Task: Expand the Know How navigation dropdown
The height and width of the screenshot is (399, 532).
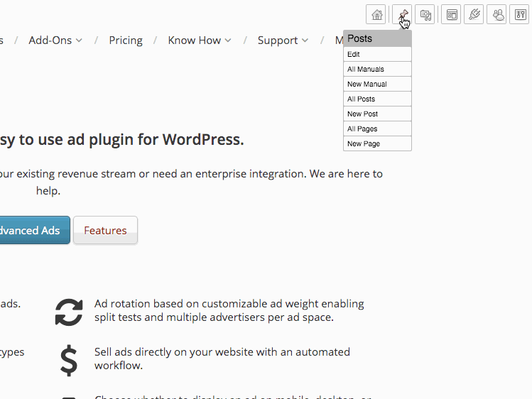Action: click(x=200, y=40)
